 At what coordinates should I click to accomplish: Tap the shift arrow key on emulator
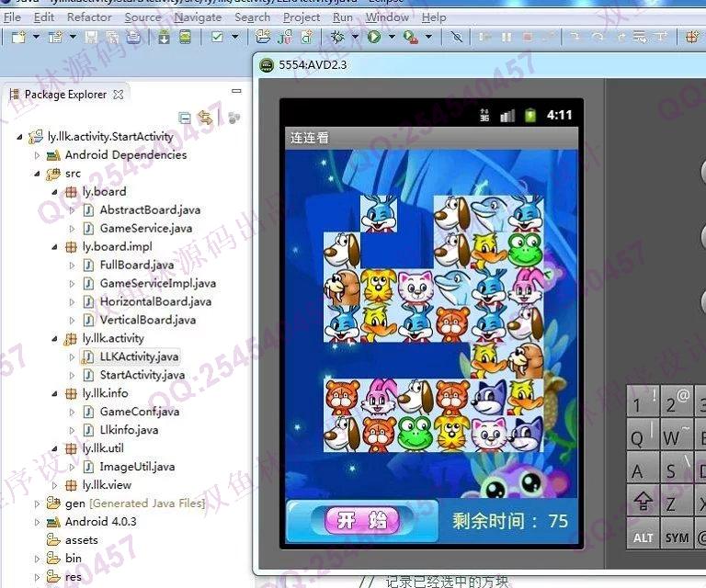pos(643,501)
